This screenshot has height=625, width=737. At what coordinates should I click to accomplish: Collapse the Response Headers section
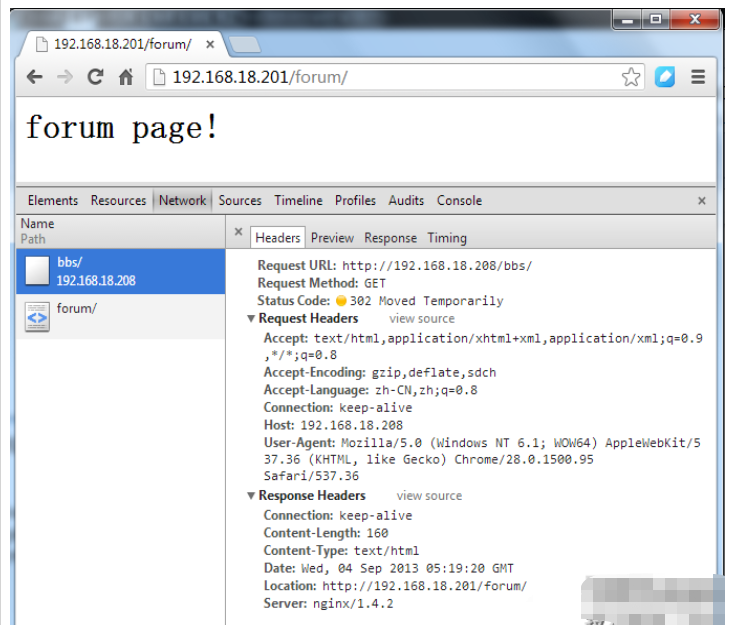tap(251, 496)
